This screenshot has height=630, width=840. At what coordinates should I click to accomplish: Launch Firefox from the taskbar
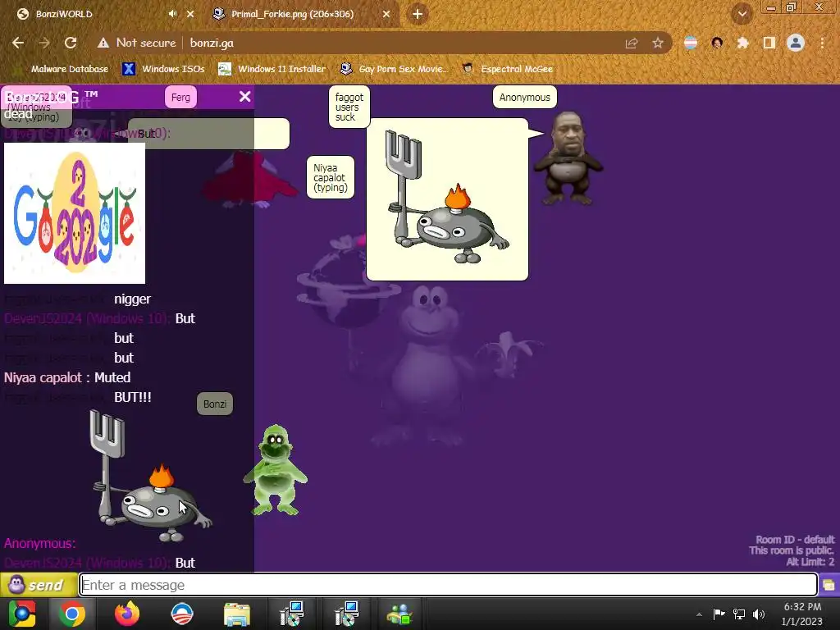(127, 614)
